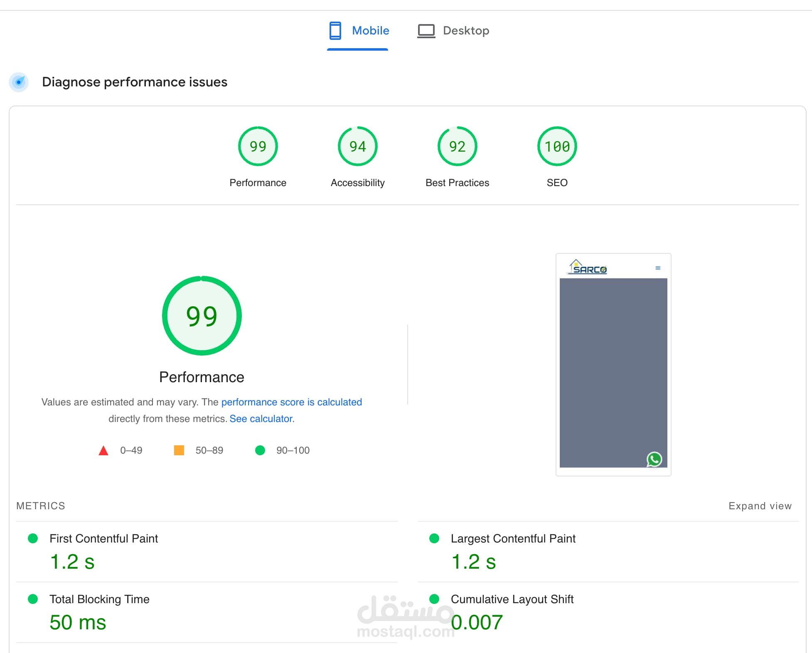Click the WhatsApp icon in page preview

654,459
